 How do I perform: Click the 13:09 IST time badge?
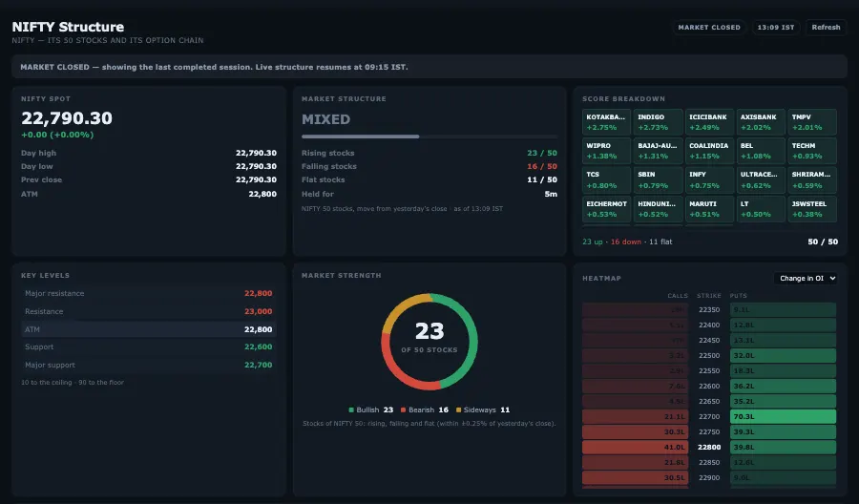pyautogui.click(x=775, y=28)
